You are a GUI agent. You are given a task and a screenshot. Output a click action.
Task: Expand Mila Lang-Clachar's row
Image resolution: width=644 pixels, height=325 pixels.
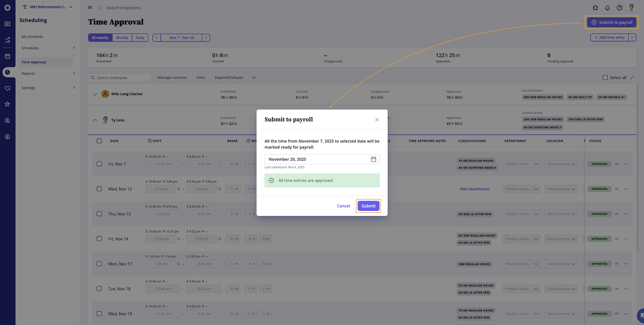click(x=95, y=94)
